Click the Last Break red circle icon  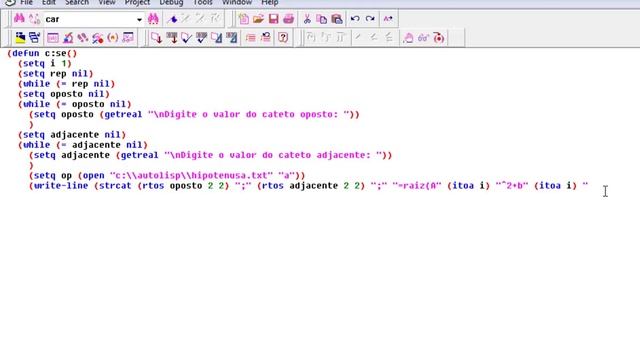[x=438, y=38]
